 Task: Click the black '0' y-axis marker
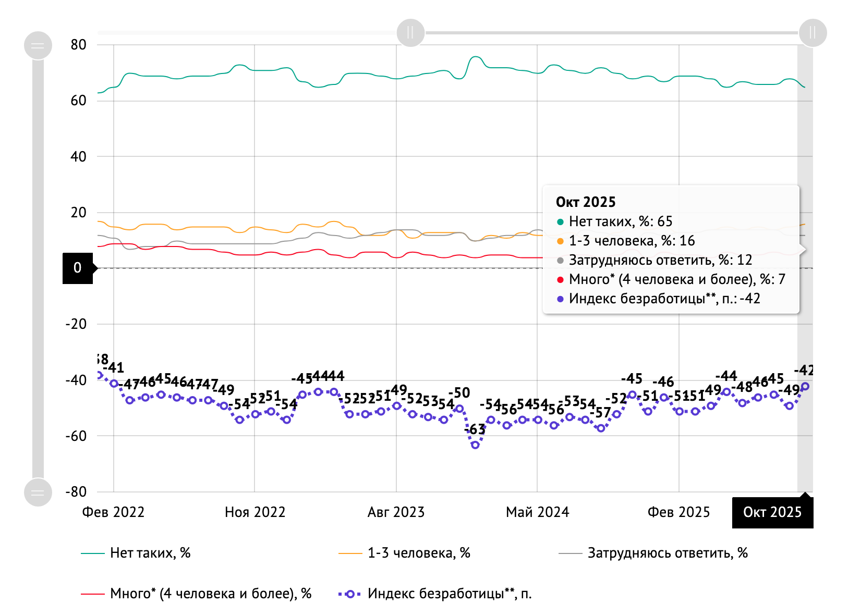[78, 268]
